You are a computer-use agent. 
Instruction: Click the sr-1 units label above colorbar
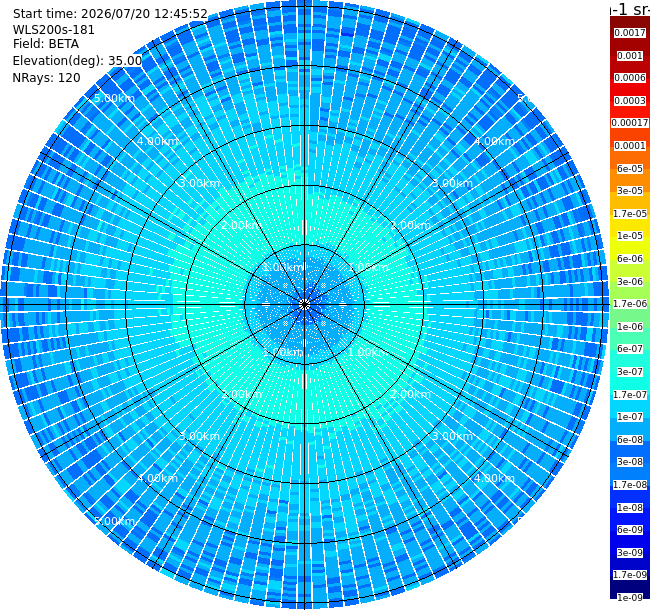(x=630, y=8)
